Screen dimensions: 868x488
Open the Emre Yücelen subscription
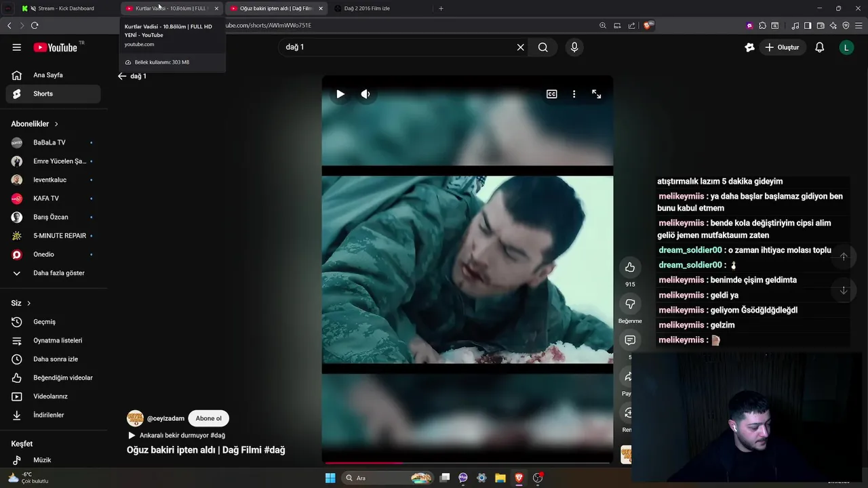tap(53, 161)
